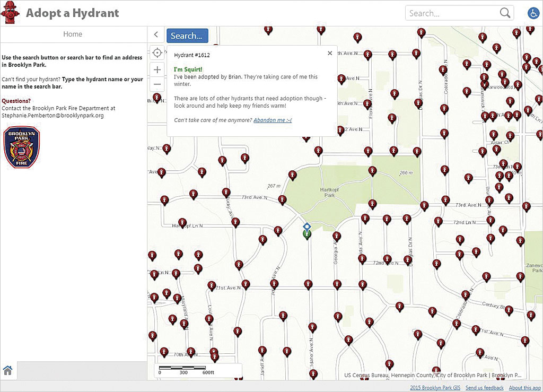Click the Brooklyn Park Fire badge

pyautogui.click(x=21, y=147)
